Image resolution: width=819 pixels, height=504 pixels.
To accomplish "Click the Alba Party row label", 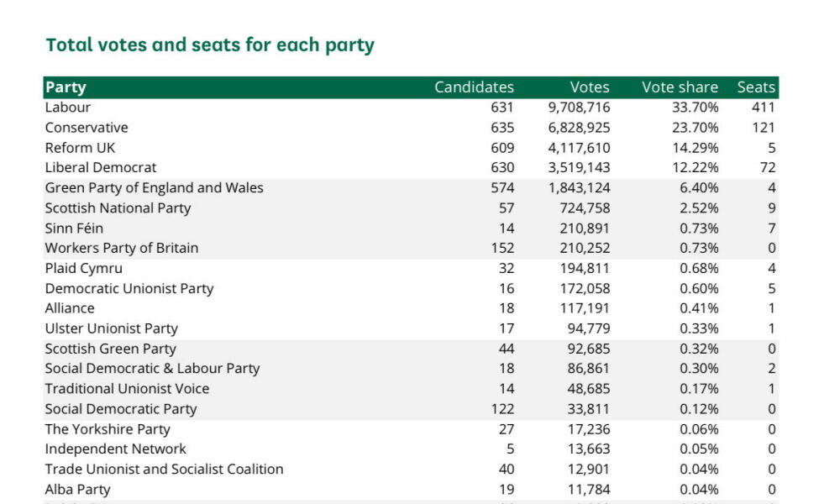I will click(77, 490).
